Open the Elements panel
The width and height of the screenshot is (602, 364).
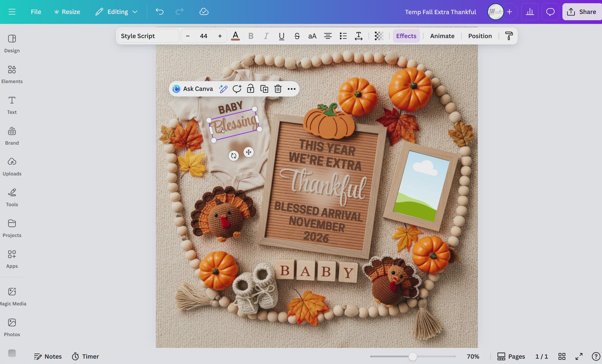pyautogui.click(x=12, y=75)
